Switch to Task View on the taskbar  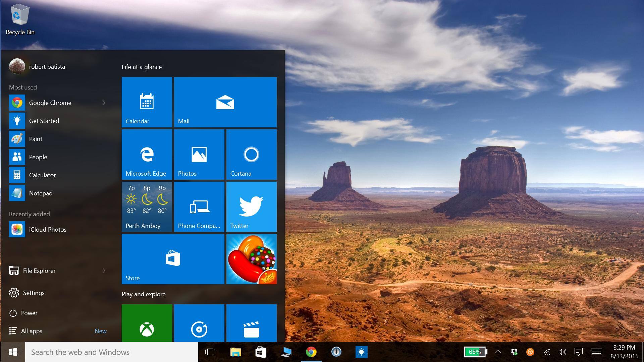pyautogui.click(x=210, y=352)
